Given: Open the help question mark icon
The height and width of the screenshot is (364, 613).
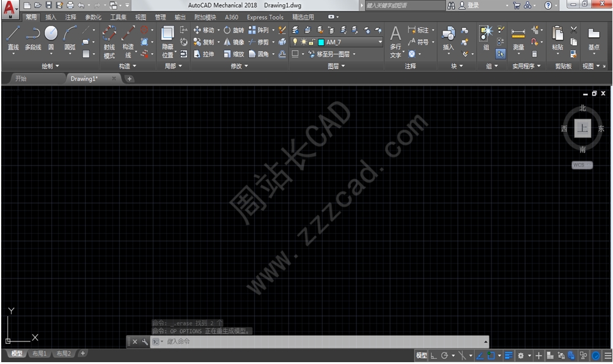Looking at the screenshot, I should tap(548, 5).
